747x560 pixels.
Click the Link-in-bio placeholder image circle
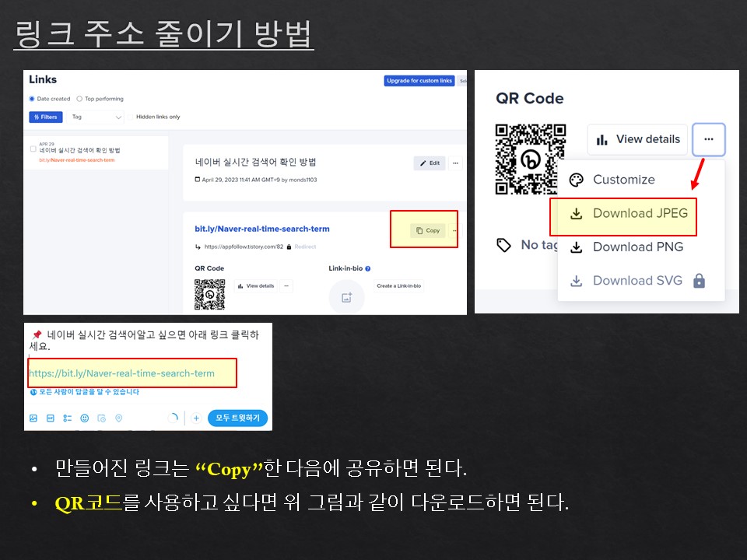[347, 297]
